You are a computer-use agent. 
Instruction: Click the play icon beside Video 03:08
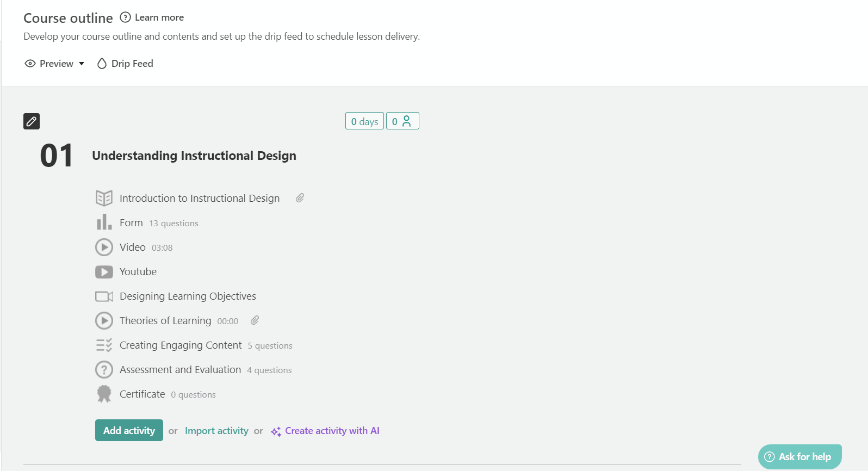click(104, 247)
